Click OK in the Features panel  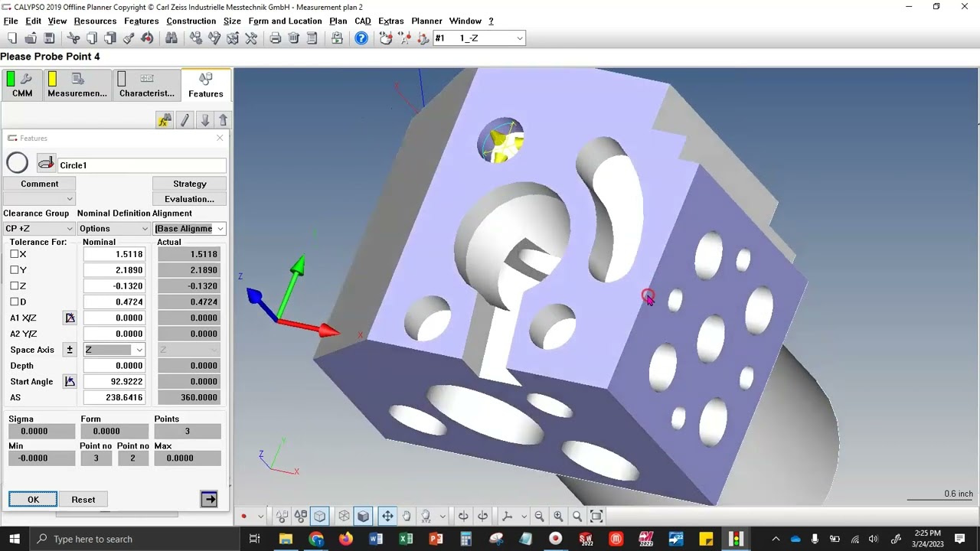point(33,500)
